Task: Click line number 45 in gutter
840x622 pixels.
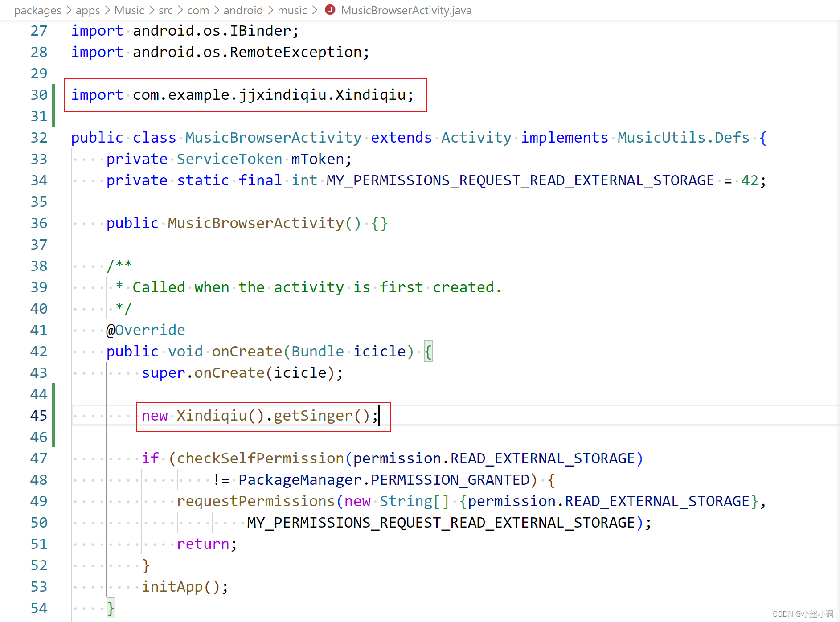Action: [x=39, y=416]
